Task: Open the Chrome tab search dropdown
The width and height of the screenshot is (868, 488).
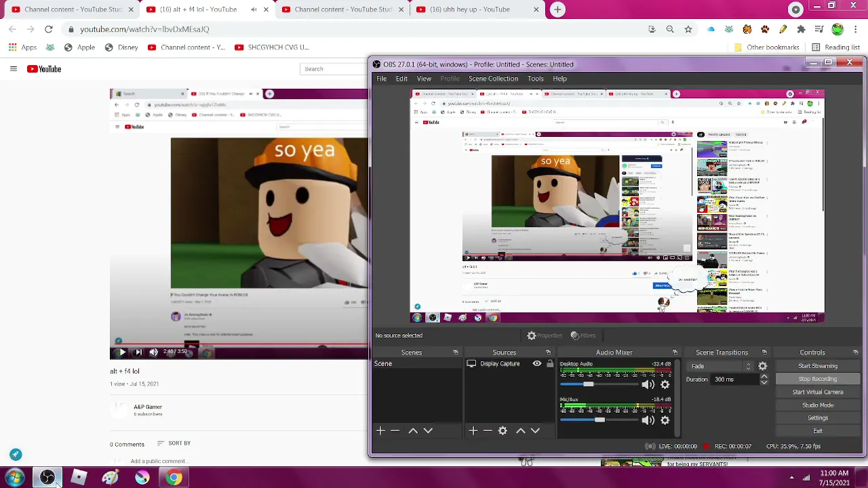Action: 796,9
